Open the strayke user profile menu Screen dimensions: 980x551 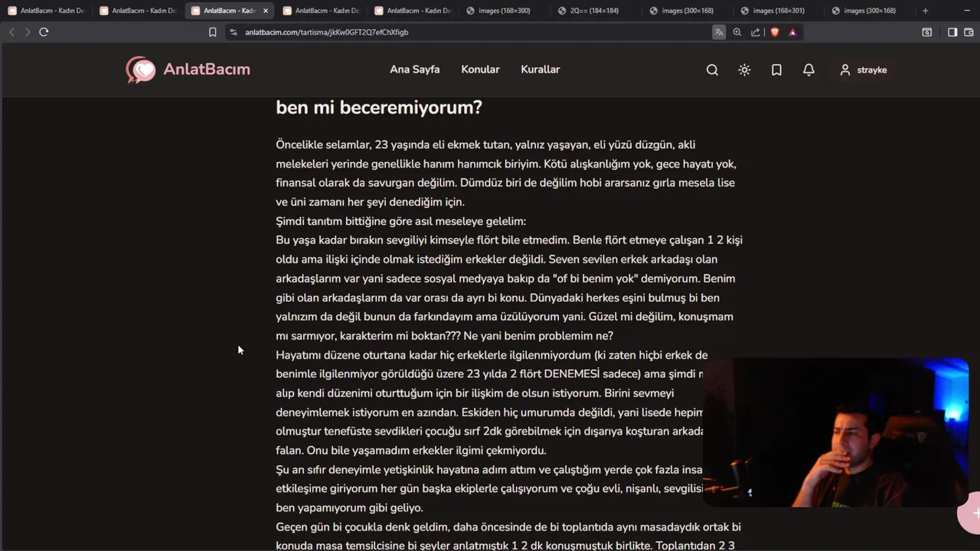(x=863, y=70)
